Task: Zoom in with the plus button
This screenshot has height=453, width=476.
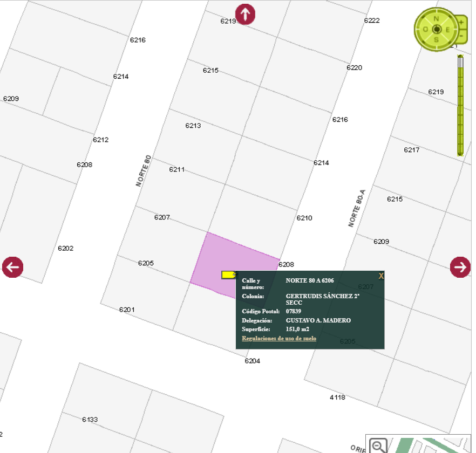Action: (x=461, y=23)
